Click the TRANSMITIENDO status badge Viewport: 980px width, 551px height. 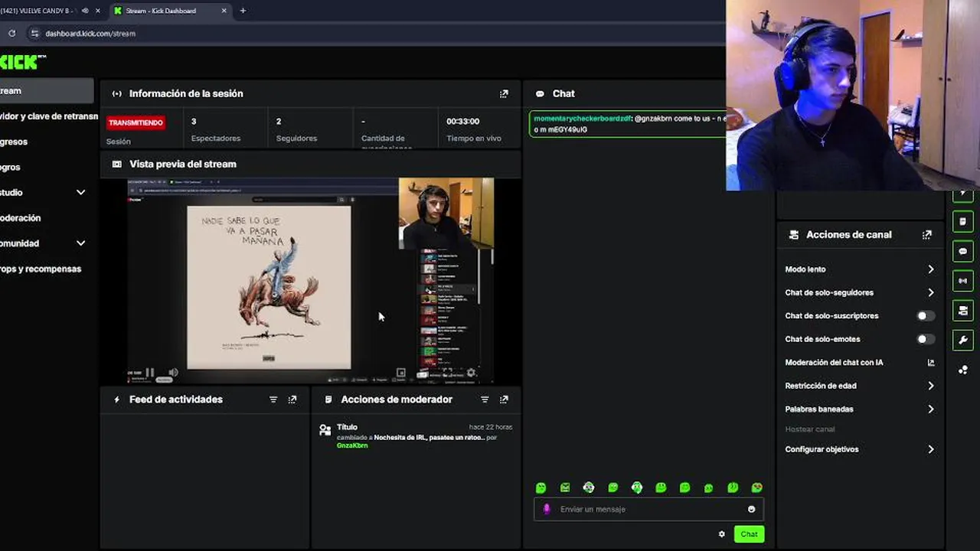point(136,122)
